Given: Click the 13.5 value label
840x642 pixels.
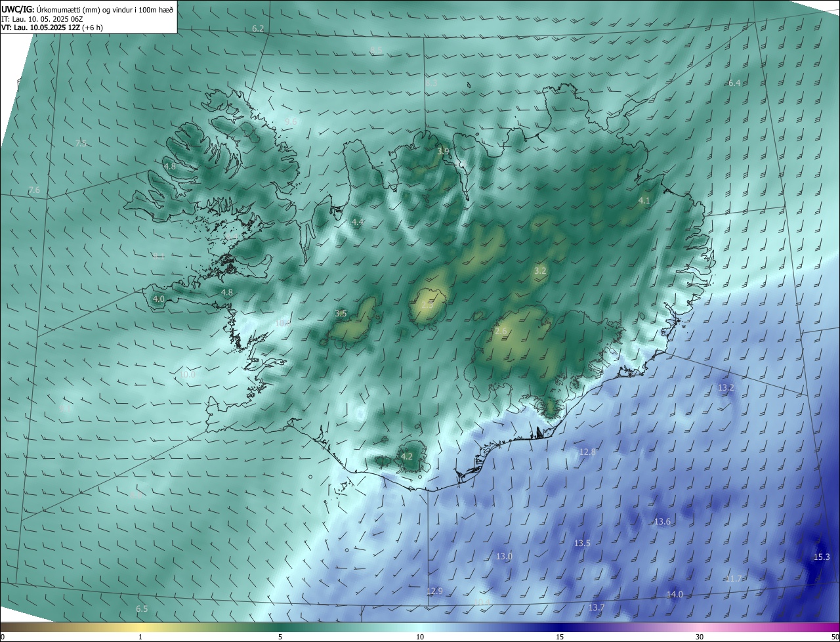Looking at the screenshot, I should (x=582, y=543).
